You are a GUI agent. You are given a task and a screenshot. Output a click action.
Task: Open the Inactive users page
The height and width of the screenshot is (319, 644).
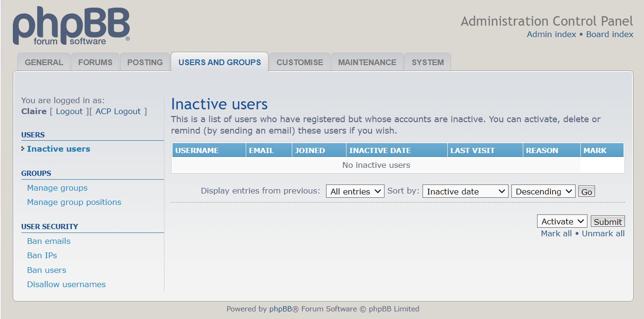coord(58,148)
